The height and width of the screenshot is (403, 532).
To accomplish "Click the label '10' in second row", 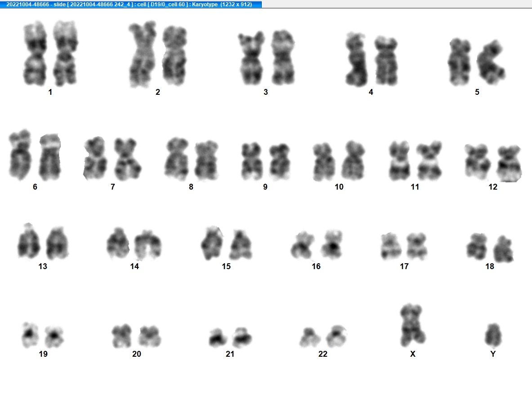I will (339, 187).
